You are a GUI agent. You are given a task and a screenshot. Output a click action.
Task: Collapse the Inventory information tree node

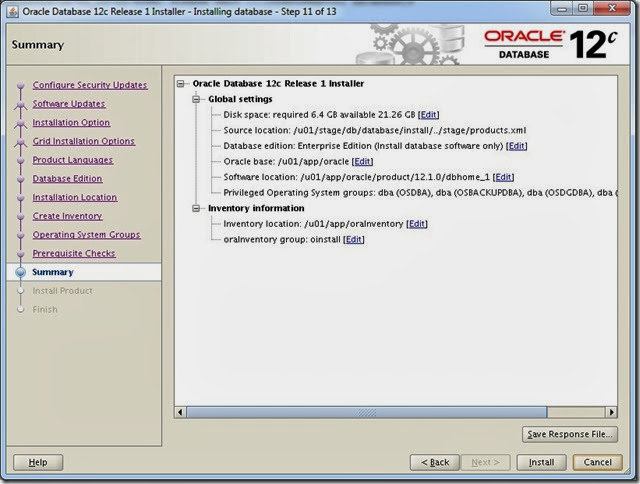[x=196, y=209]
